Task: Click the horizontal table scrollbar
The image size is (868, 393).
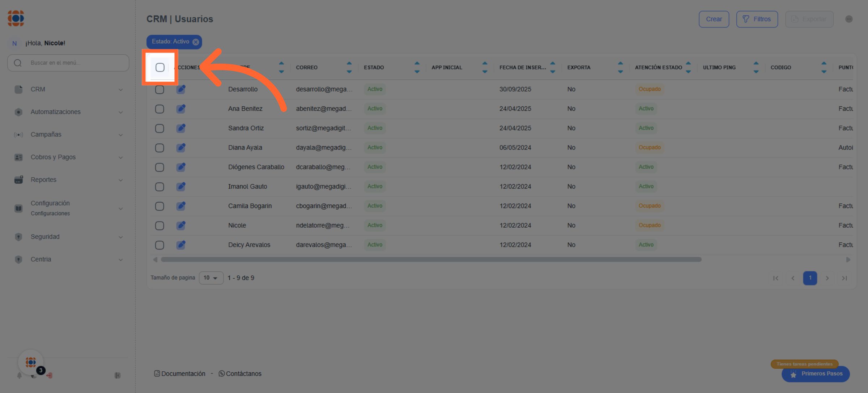Action: (x=431, y=259)
